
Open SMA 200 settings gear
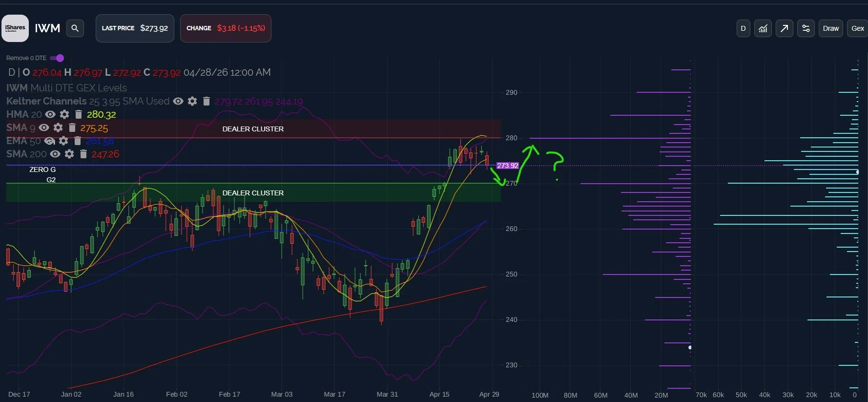tap(69, 154)
